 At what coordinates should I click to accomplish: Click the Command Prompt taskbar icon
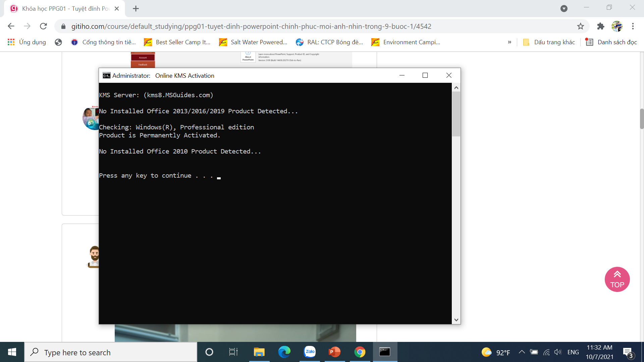click(x=385, y=352)
